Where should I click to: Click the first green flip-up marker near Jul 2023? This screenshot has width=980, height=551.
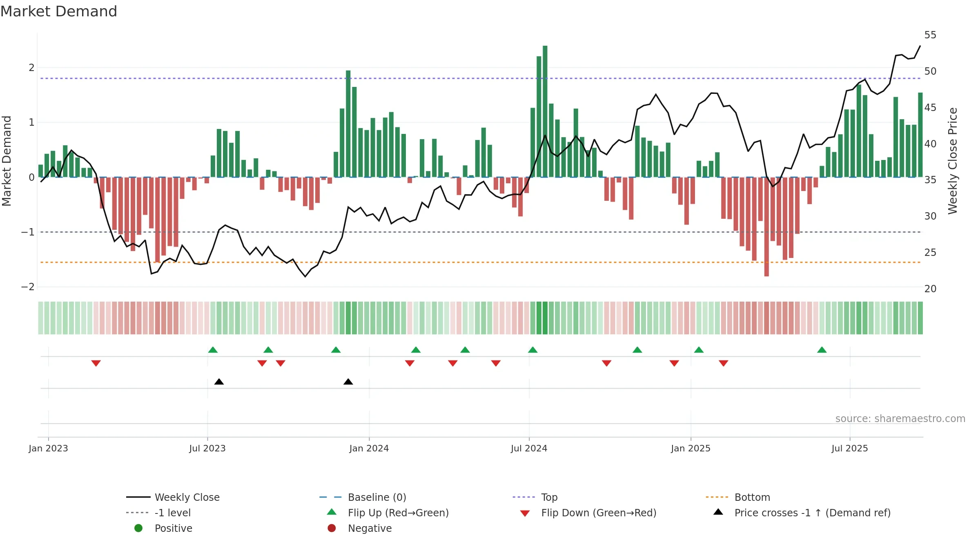coord(213,350)
